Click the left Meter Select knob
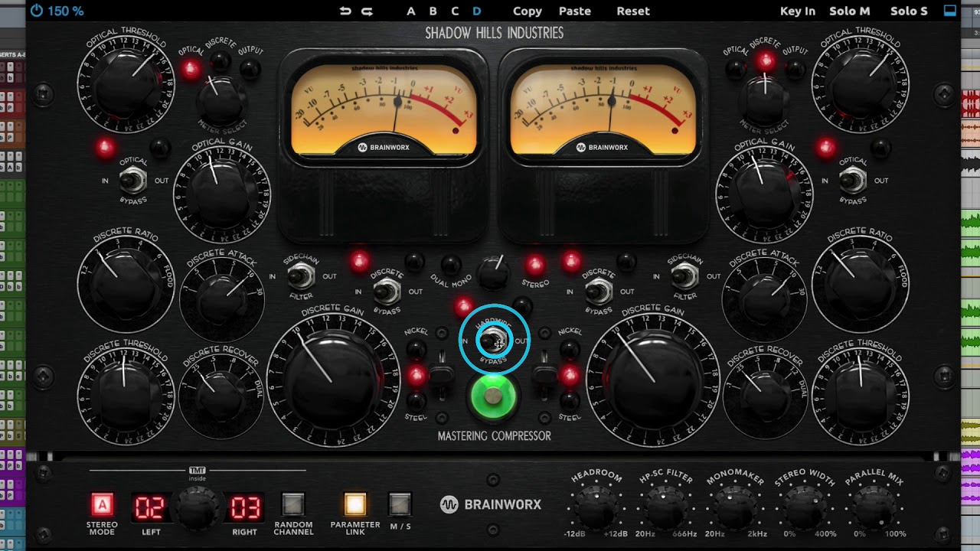Viewport: 980px width, 551px height. (x=221, y=99)
